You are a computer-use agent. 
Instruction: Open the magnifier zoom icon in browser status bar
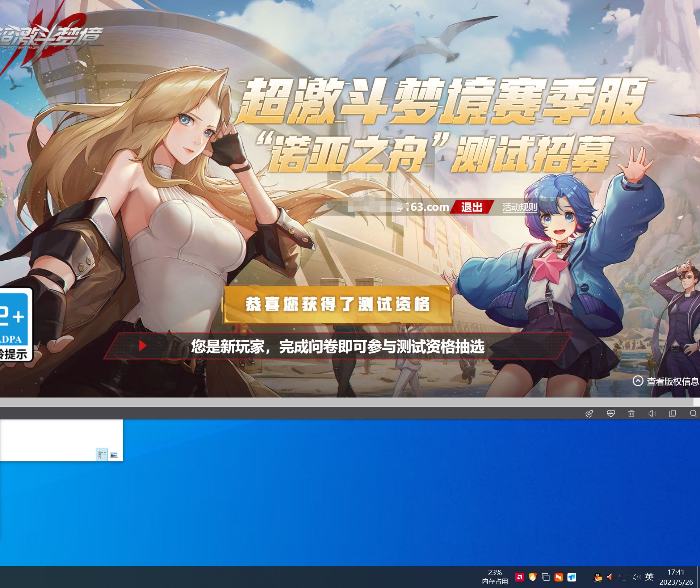coord(693,413)
